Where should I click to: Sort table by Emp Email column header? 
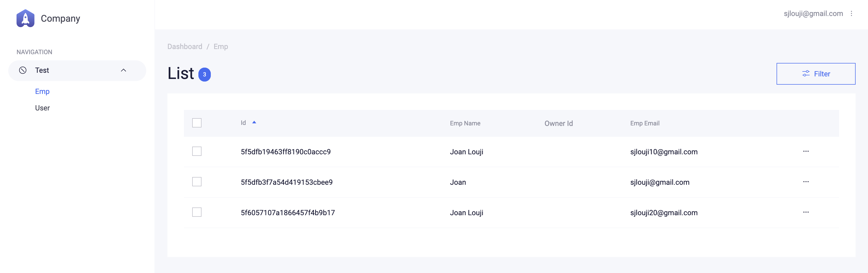click(x=645, y=123)
